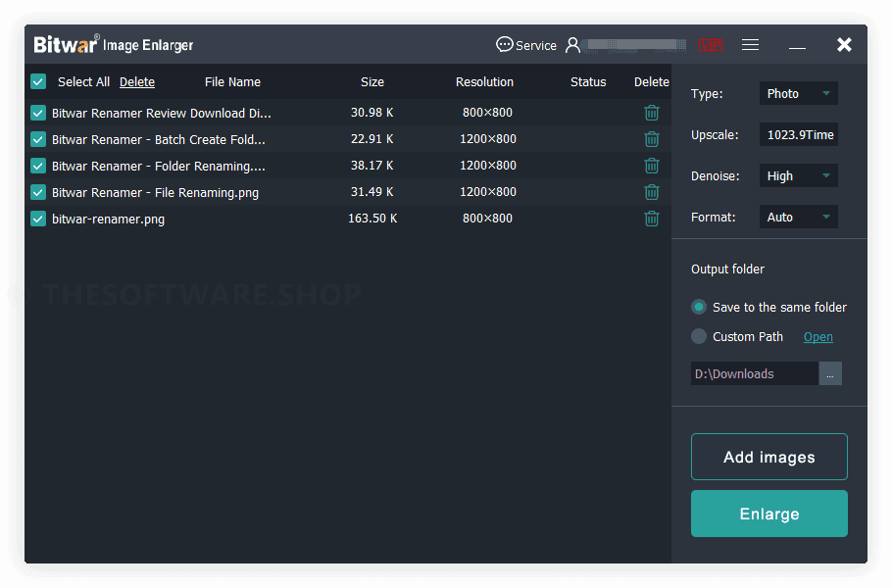Uncheck Bitwar Renamer Review Download Di... checkbox

38,113
